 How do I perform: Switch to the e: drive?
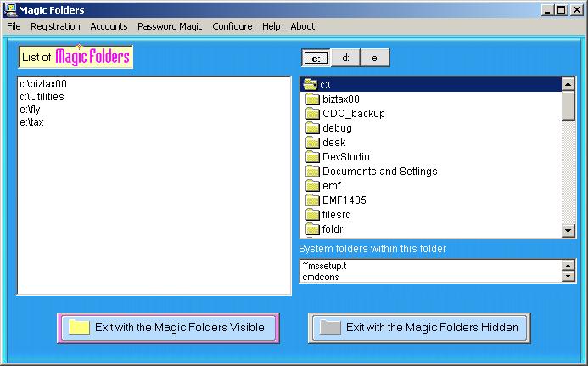[375, 58]
